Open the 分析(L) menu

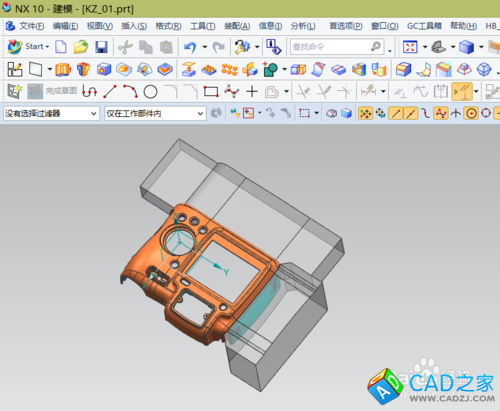tap(303, 26)
